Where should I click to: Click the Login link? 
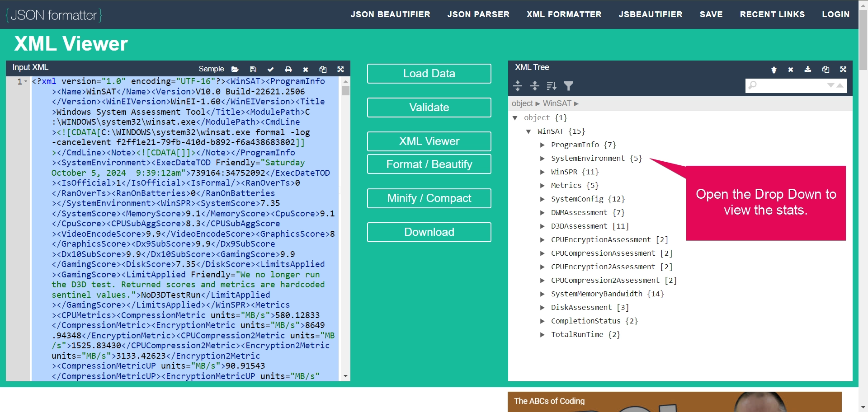point(835,14)
